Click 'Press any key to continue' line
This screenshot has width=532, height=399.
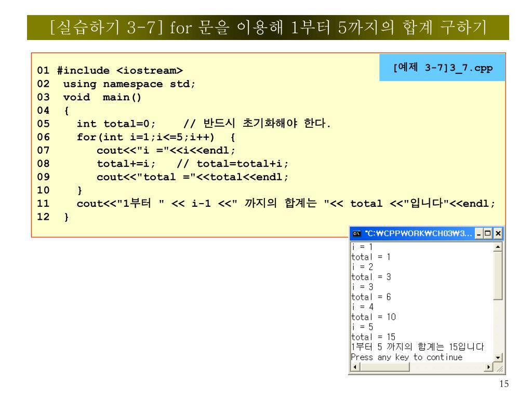pos(407,357)
